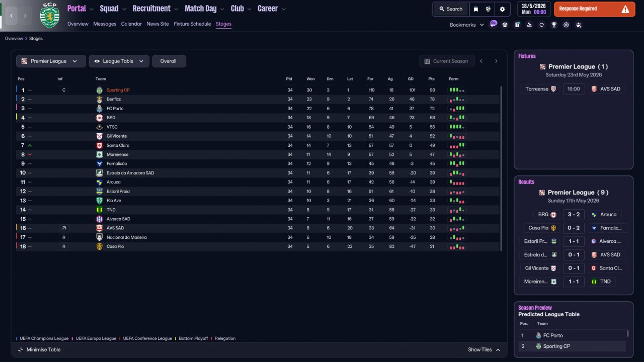644x362 pixels.
Task: Click the Search button
Action: tap(450, 9)
